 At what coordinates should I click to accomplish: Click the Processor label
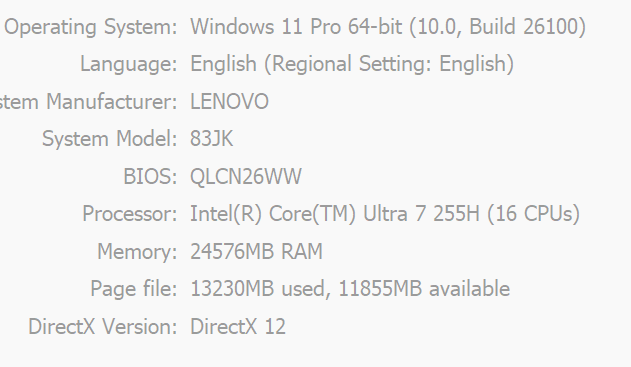130,214
